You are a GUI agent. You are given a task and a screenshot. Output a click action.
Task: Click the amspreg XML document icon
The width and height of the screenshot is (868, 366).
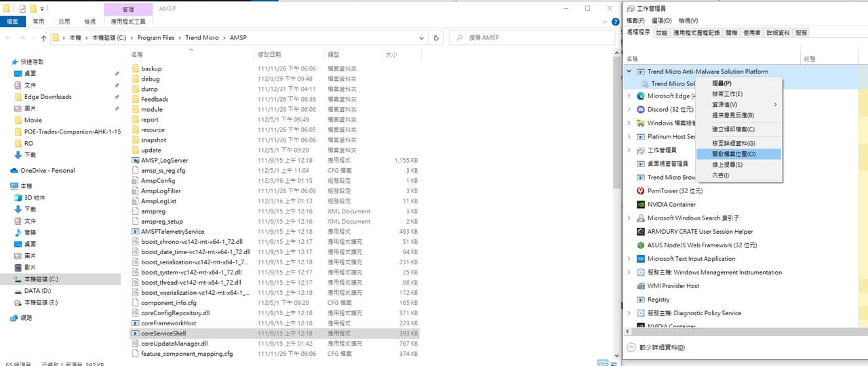(x=136, y=211)
